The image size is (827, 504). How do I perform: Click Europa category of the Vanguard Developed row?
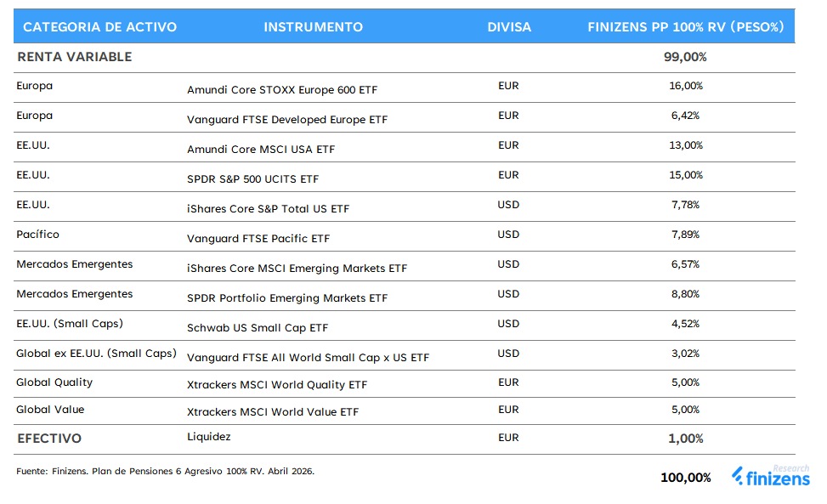click(34, 116)
